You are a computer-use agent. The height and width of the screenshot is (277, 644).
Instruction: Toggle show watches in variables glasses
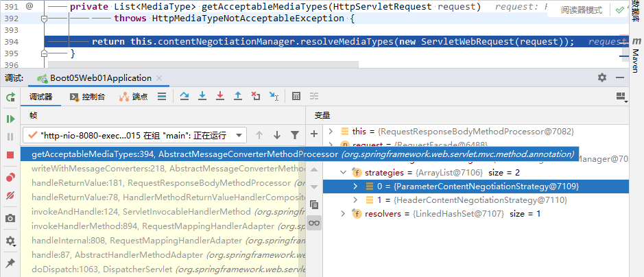pos(314,223)
